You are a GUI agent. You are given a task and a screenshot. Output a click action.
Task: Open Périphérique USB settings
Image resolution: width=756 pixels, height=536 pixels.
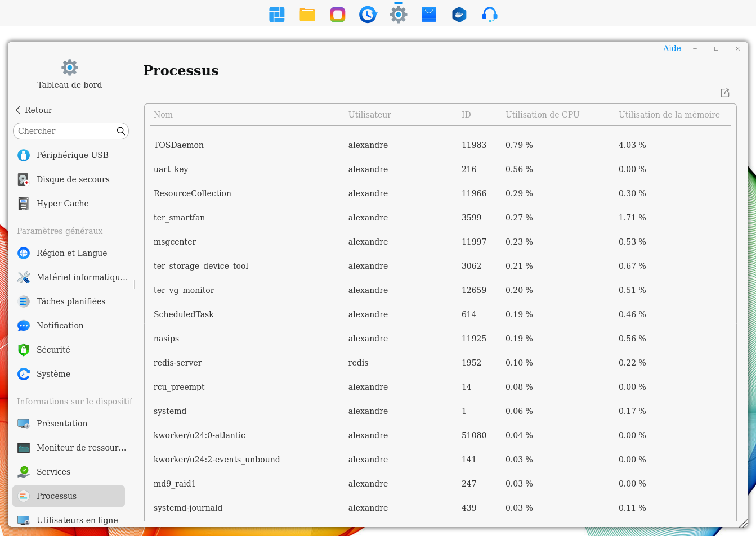(x=72, y=155)
